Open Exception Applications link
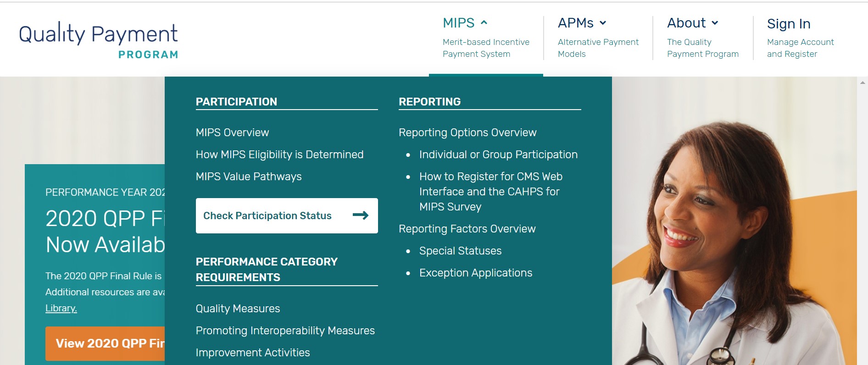This screenshot has width=868, height=365. pyautogui.click(x=475, y=273)
